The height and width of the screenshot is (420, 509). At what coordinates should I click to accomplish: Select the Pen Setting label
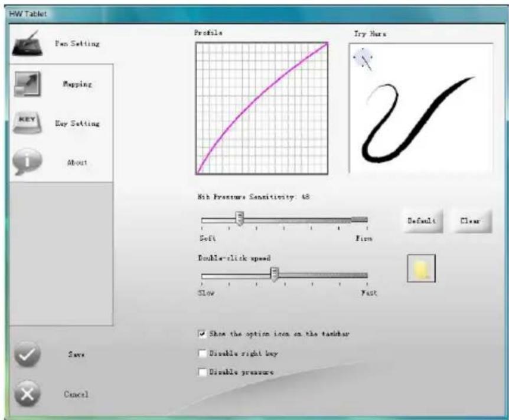click(77, 44)
